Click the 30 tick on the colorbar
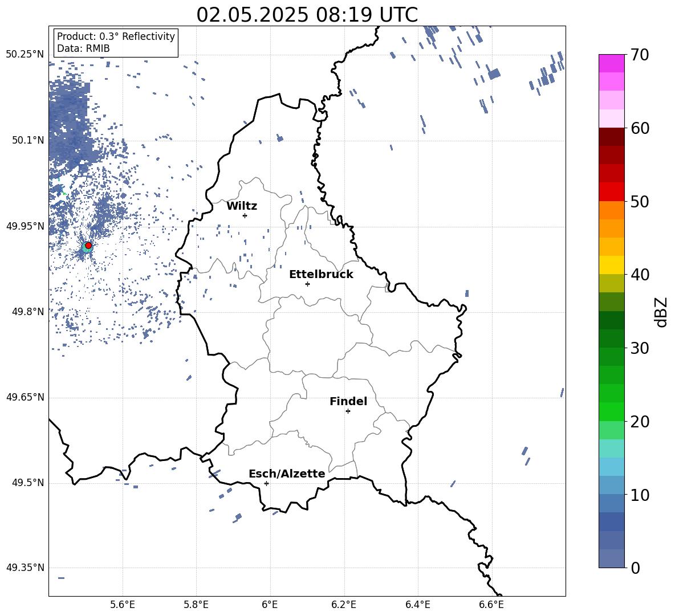Viewport: 675px width, 616px height. click(x=639, y=348)
